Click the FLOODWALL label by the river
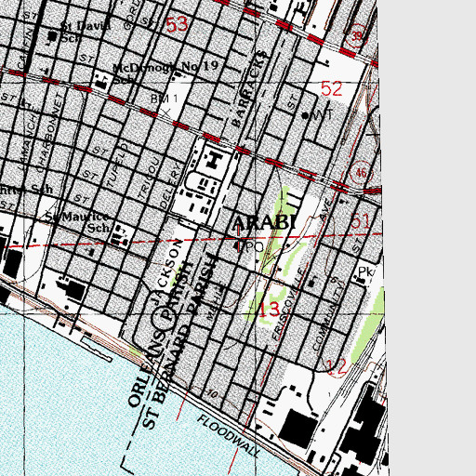 (229, 436)
